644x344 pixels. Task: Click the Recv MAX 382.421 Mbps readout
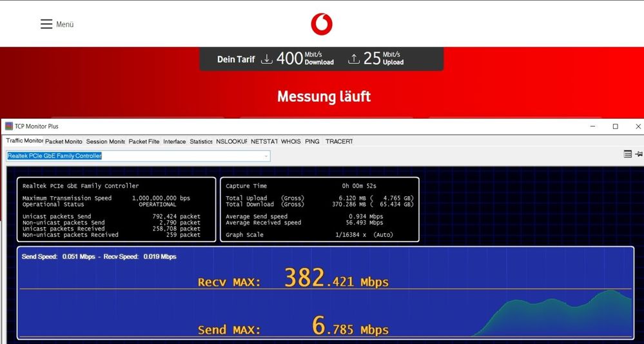tap(293, 278)
